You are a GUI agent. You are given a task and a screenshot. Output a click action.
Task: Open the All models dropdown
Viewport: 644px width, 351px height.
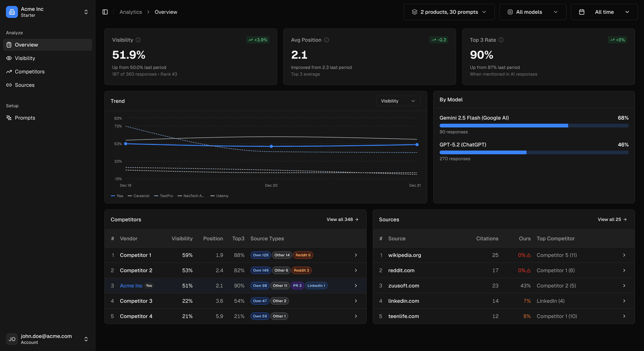pos(533,12)
